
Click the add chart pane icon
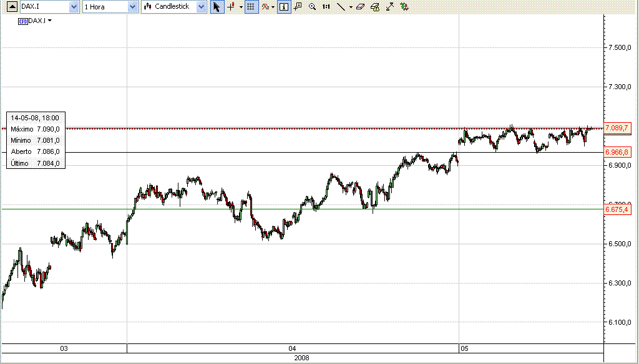pyautogui.click(x=298, y=6)
